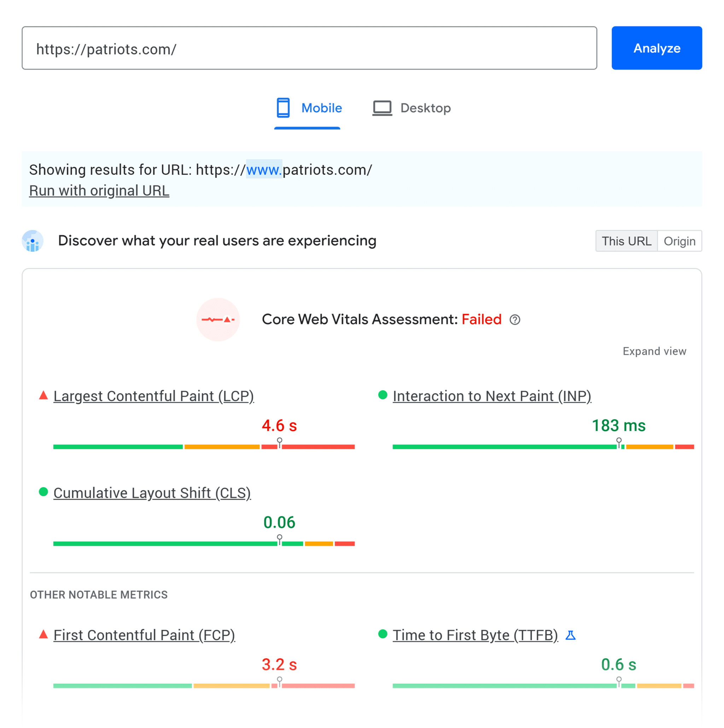
Task: Click the INP distribution bar
Action: [x=543, y=447]
